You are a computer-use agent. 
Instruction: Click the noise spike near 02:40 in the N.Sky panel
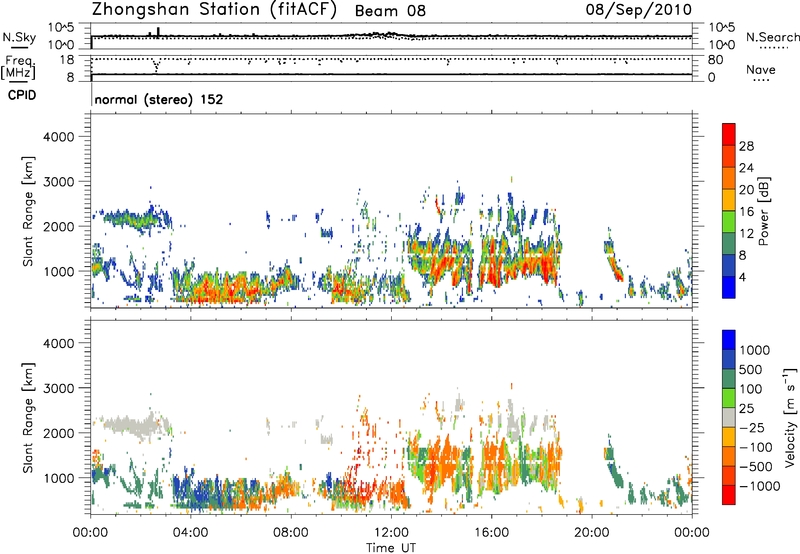tap(158, 32)
